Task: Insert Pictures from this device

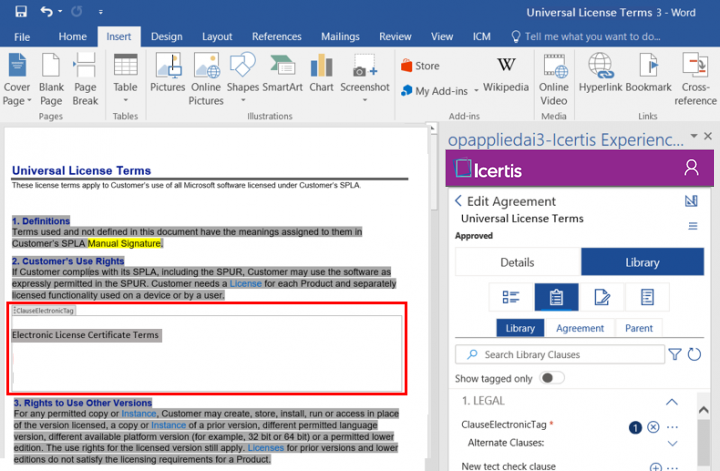Action: click(168, 73)
